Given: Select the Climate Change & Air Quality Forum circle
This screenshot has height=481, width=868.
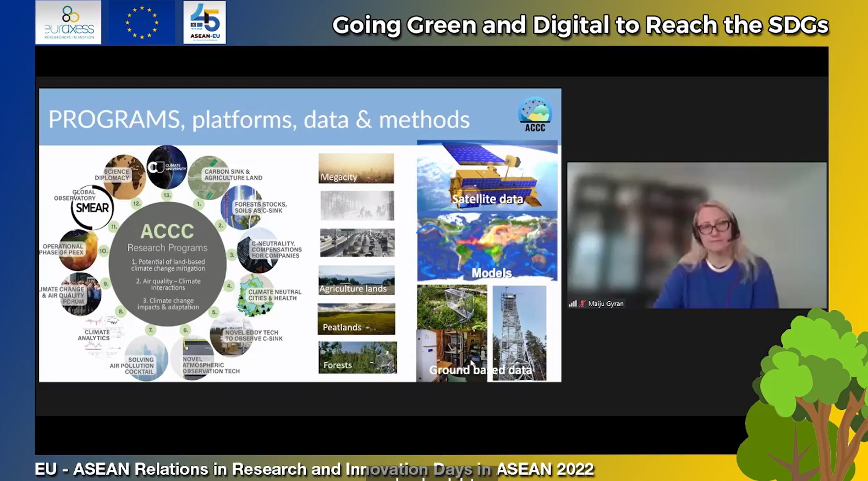Looking at the screenshot, I should (80, 294).
